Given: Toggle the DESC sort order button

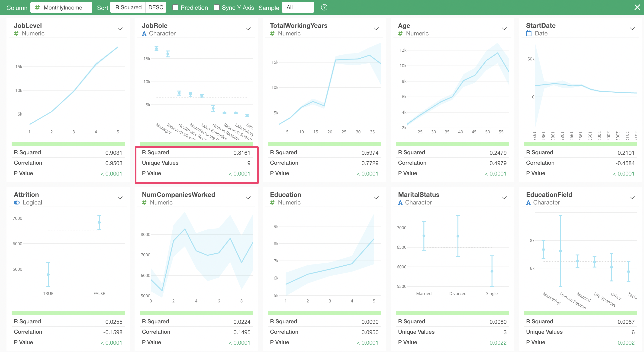Looking at the screenshot, I should [x=156, y=7].
